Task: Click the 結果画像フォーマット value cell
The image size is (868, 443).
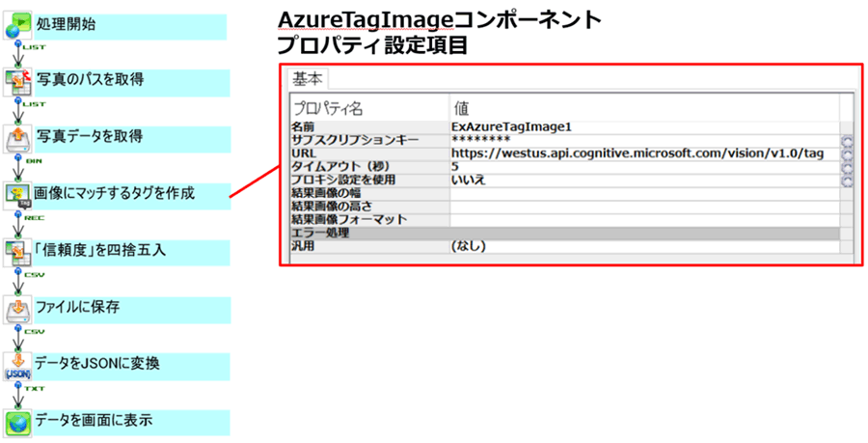Action: pos(644,220)
